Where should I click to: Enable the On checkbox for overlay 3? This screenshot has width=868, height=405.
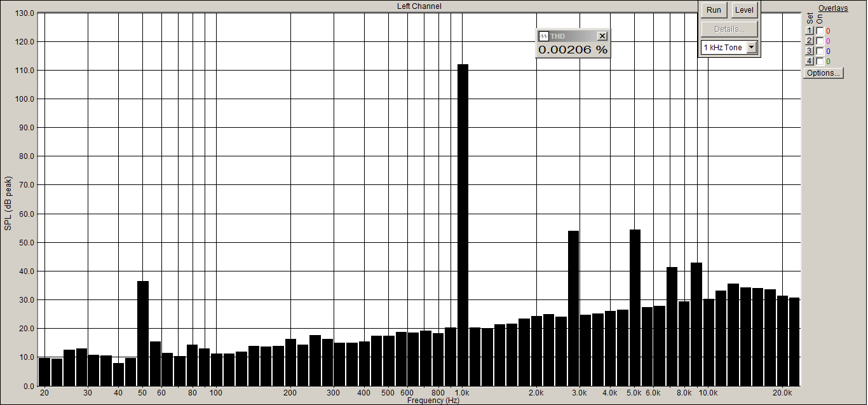click(x=820, y=51)
